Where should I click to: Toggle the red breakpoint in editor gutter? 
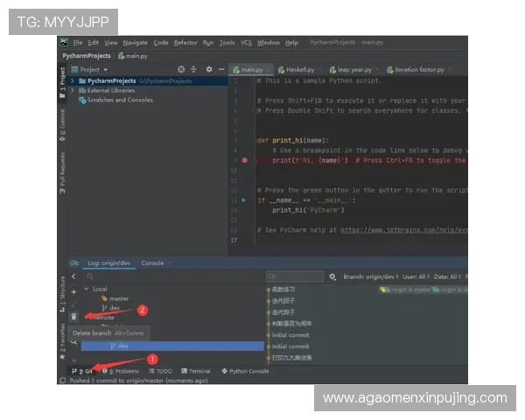244,160
